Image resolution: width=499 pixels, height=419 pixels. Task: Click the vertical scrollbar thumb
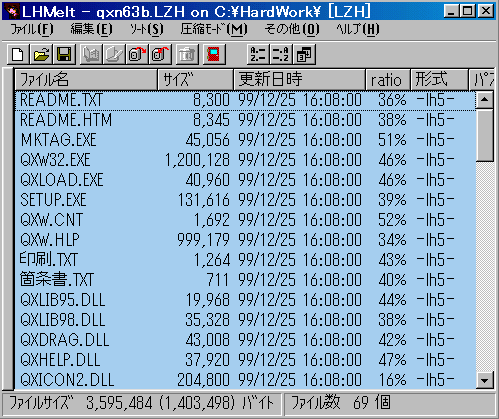pyautogui.click(x=485, y=135)
